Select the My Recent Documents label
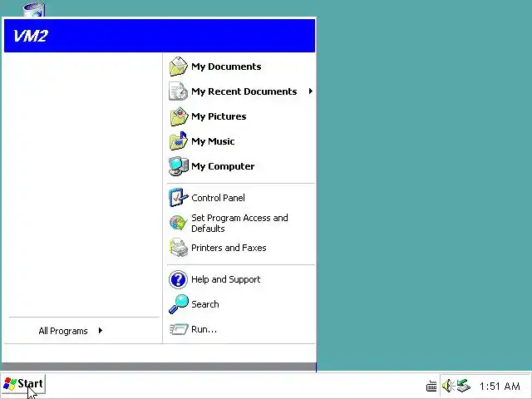The width and height of the screenshot is (532, 399). 244,91
